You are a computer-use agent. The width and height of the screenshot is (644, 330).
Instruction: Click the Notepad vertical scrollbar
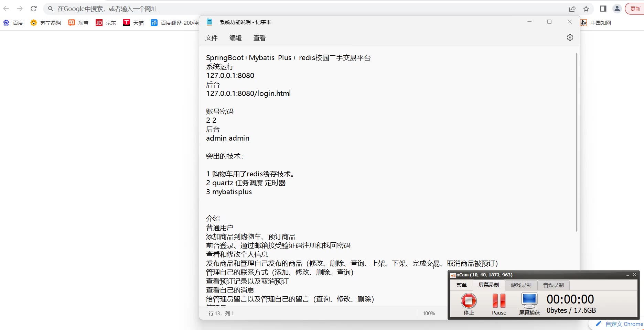[577, 142]
